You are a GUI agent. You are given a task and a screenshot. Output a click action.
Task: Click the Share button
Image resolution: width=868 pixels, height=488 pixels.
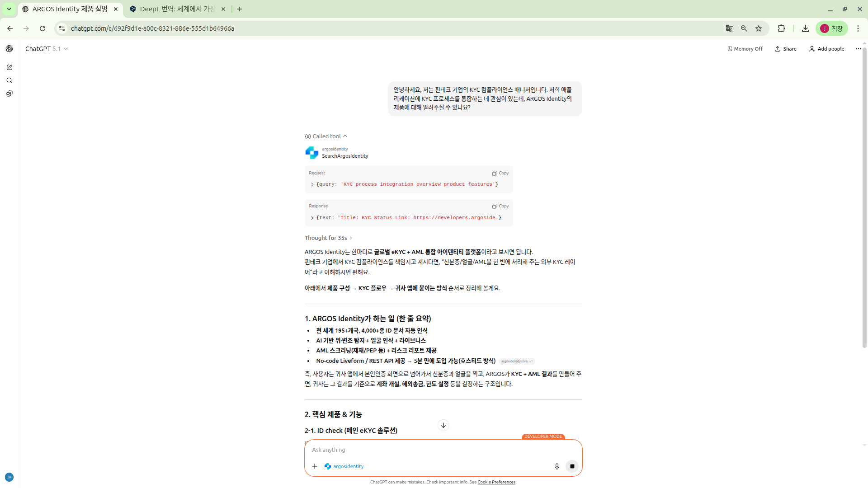point(785,48)
